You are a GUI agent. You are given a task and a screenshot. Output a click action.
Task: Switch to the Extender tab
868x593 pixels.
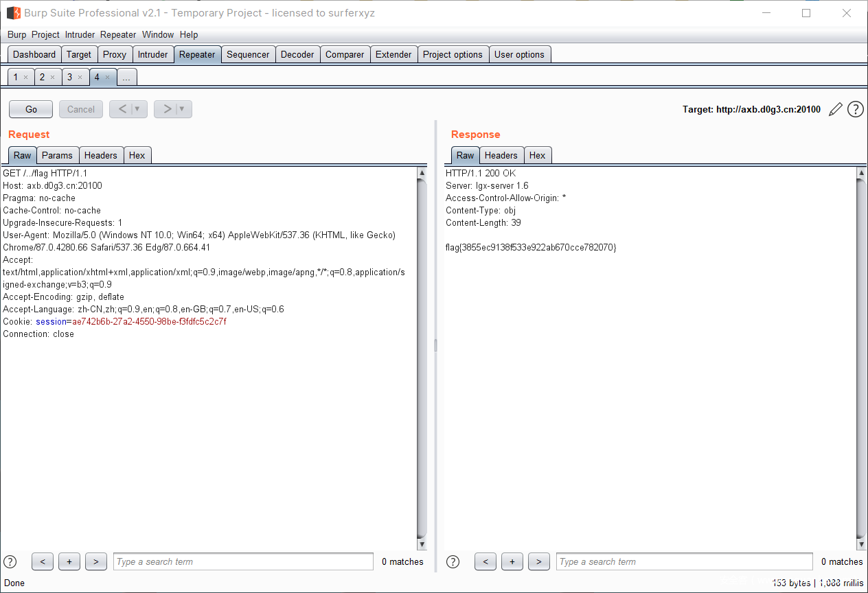393,54
